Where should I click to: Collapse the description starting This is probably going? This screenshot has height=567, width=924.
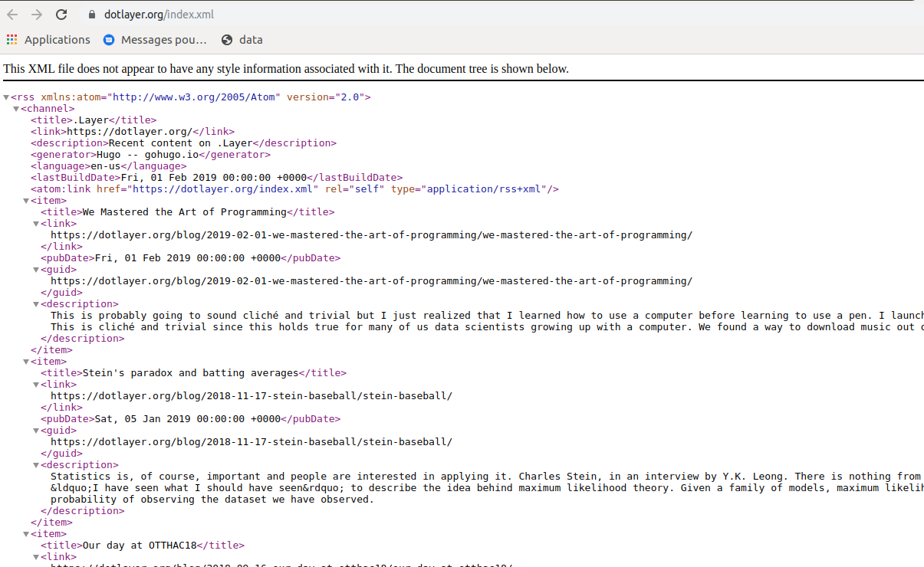36,305
